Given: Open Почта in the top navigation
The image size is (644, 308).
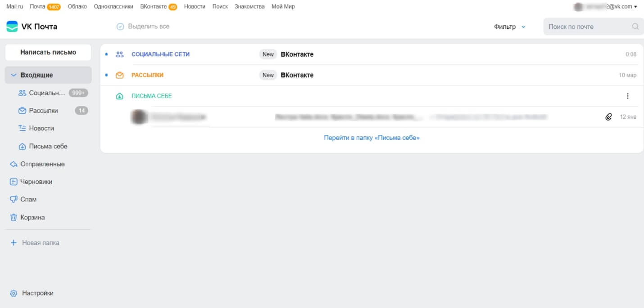Looking at the screenshot, I should (37, 7).
